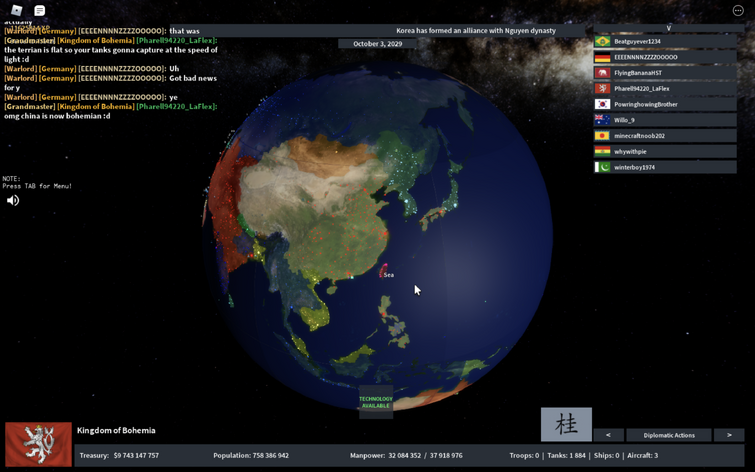Select player winterboy1974 in the list

coord(665,167)
